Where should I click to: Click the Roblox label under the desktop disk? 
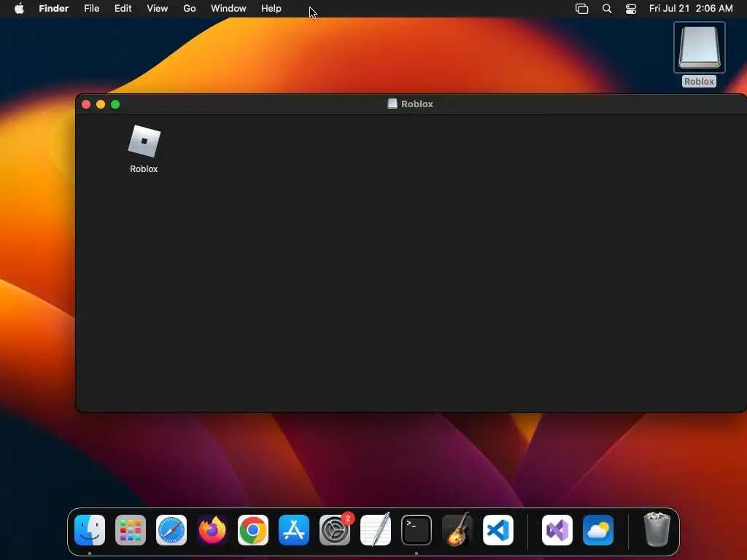[x=699, y=82]
